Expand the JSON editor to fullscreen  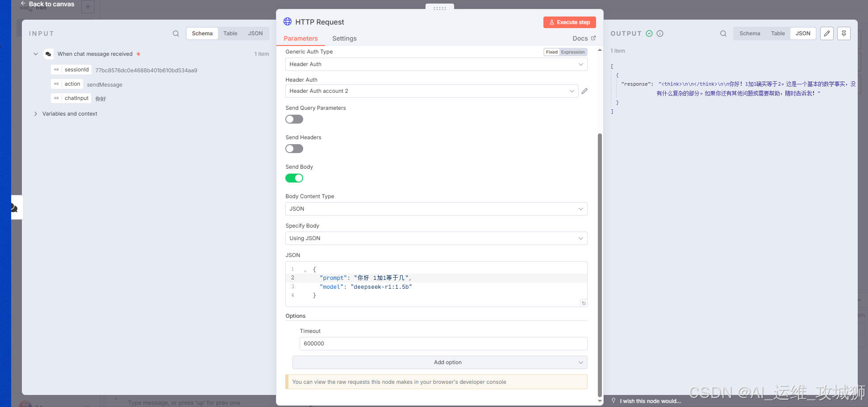click(584, 303)
